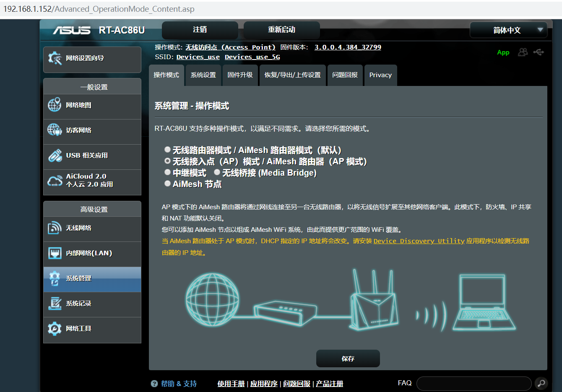The image size is (562, 392).
Task: Click the 访客网络 guest network icon
Action: point(55,130)
